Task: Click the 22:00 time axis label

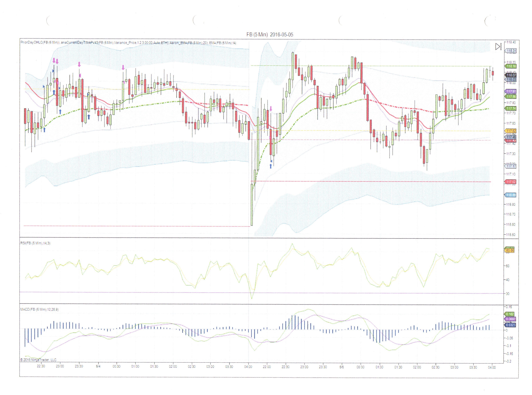Action: [x=267, y=367]
